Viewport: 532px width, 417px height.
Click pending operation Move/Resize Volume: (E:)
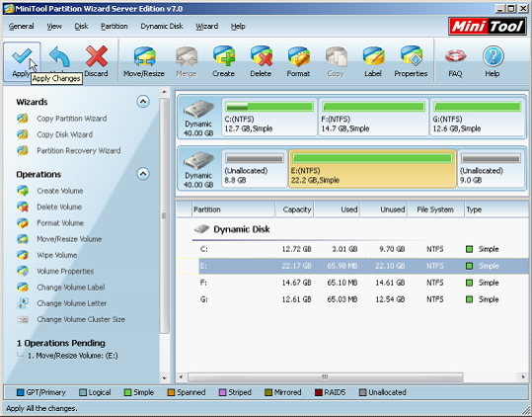click(x=73, y=356)
